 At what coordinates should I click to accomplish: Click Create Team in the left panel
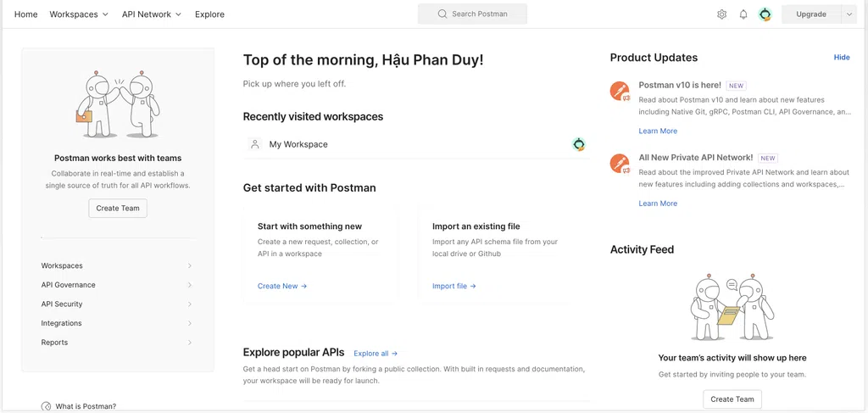point(118,208)
